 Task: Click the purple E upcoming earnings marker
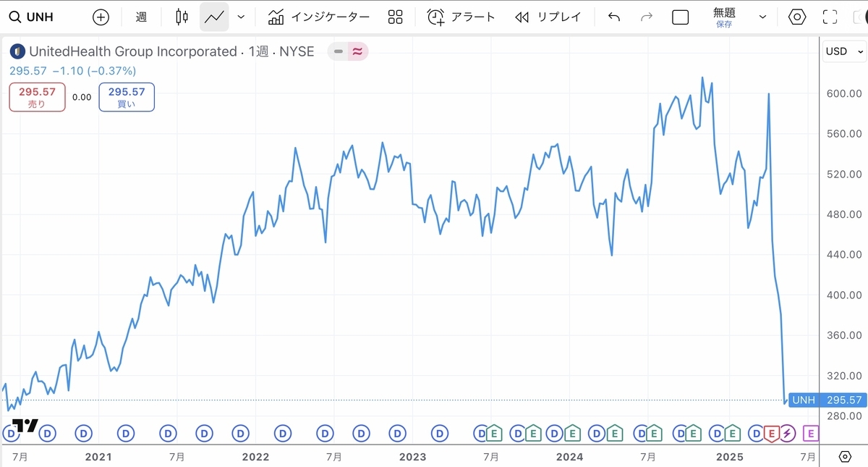(810, 433)
